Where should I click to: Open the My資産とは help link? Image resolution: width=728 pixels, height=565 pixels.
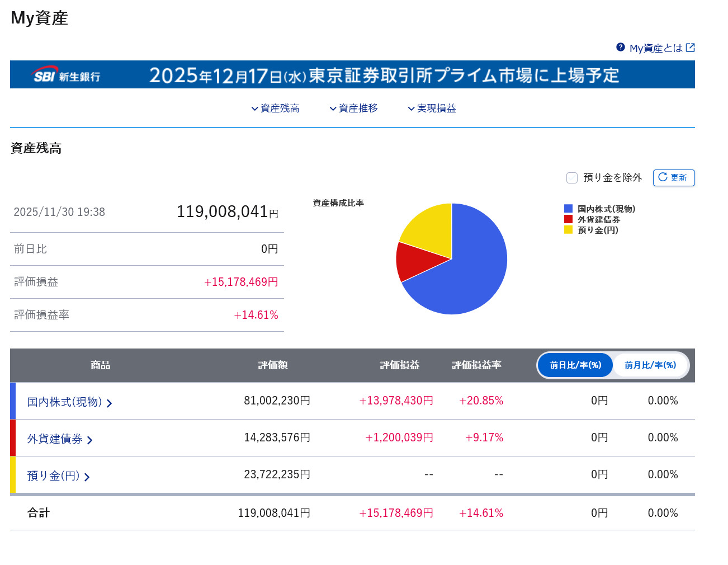coord(656,48)
